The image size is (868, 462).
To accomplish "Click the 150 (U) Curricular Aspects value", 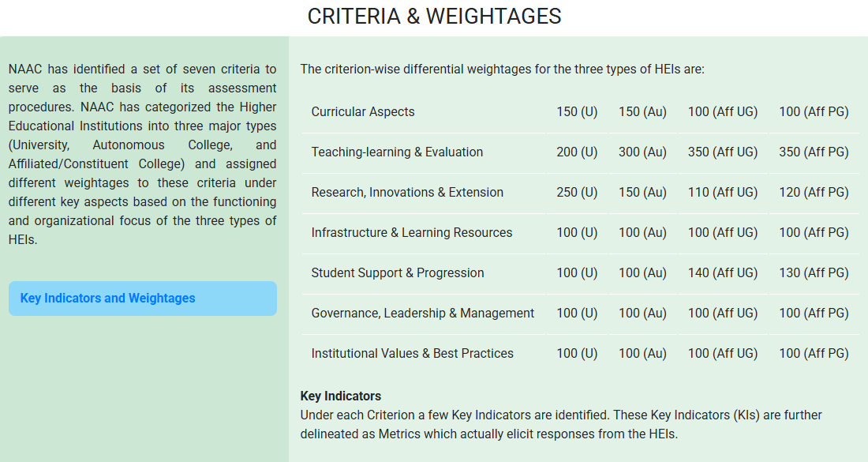I will click(x=577, y=112).
